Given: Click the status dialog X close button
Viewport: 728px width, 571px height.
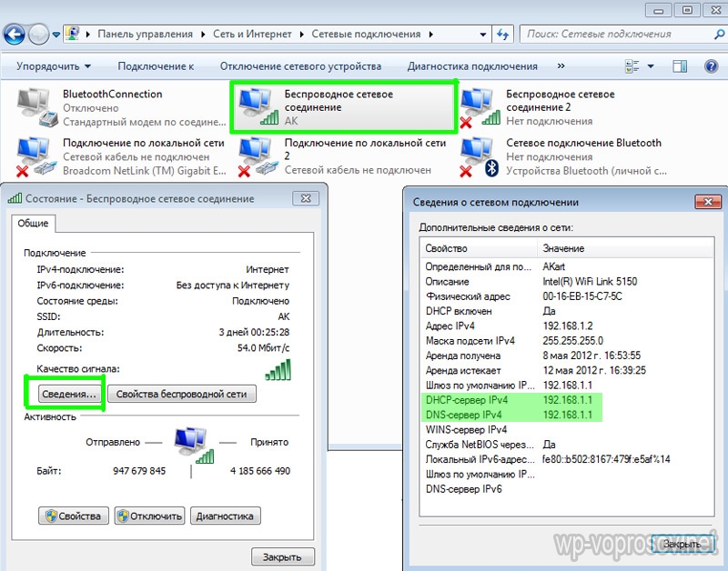Looking at the screenshot, I should coord(306,198).
